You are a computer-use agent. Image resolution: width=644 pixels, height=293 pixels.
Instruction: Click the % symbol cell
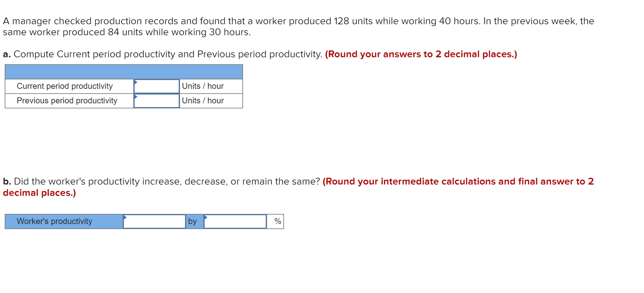click(x=275, y=221)
